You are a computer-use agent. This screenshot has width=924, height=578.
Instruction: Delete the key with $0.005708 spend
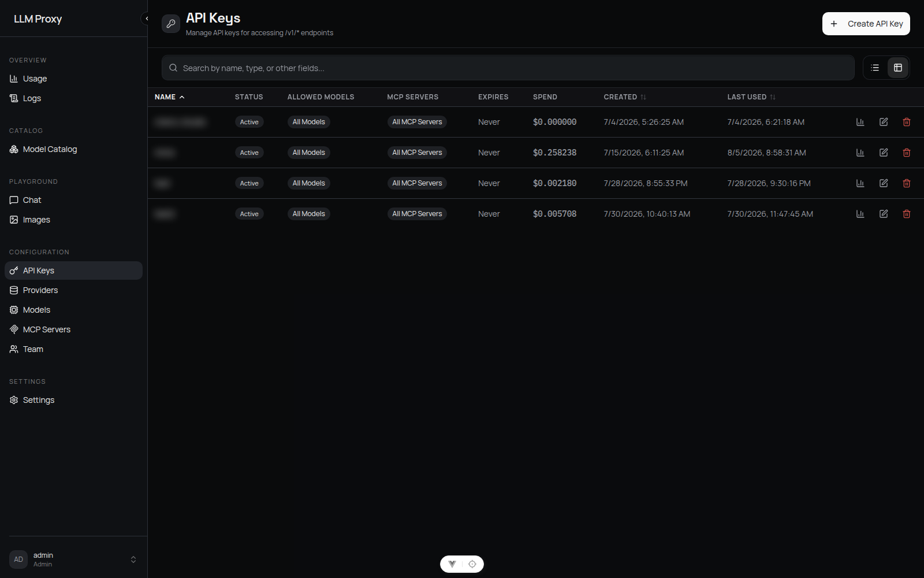pos(907,214)
